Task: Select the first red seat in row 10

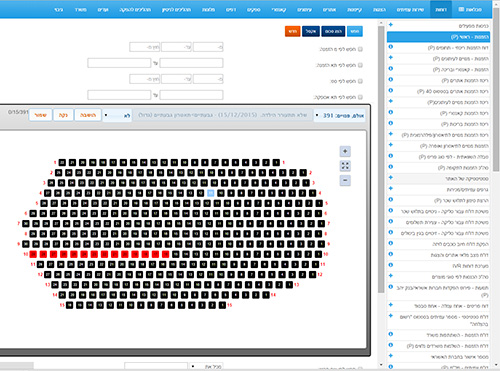Action: pos(33,254)
